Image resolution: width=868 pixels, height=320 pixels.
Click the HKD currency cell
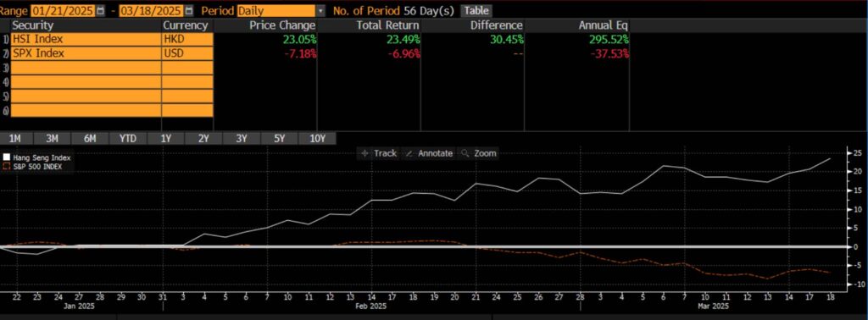point(187,39)
